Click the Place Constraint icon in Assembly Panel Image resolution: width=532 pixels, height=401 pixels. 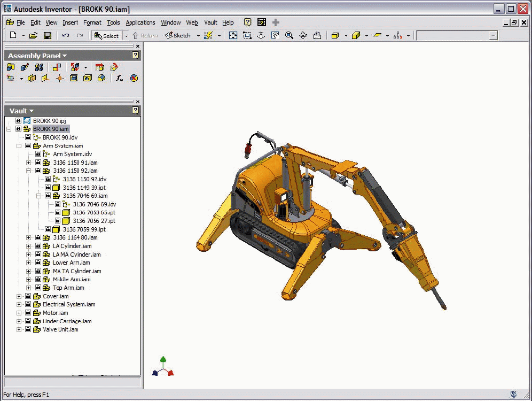coord(57,67)
